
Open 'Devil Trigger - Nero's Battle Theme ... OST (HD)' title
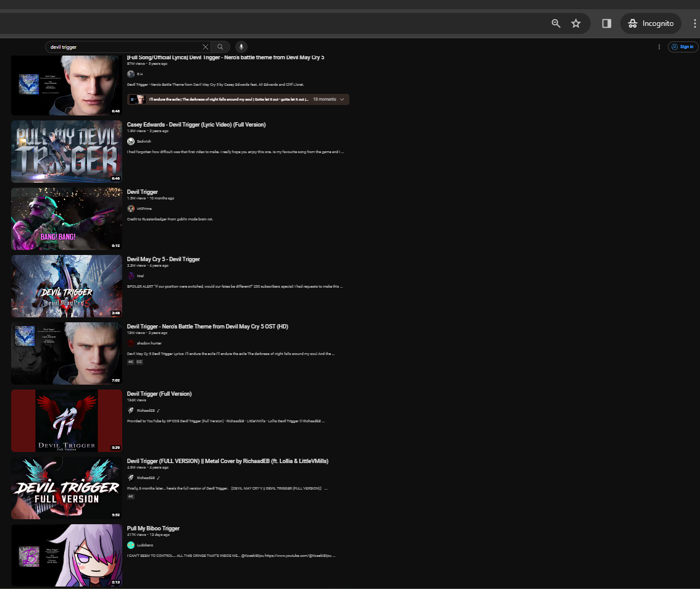(207, 327)
